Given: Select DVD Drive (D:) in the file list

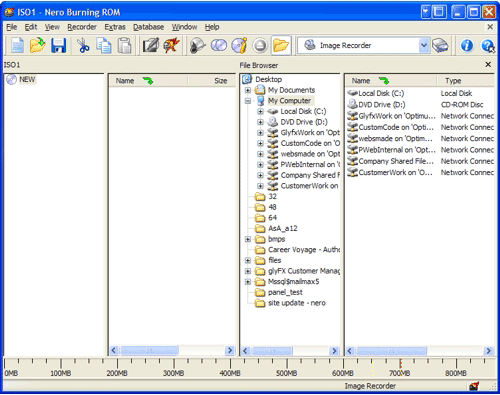Looking at the screenshot, I should (382, 105).
